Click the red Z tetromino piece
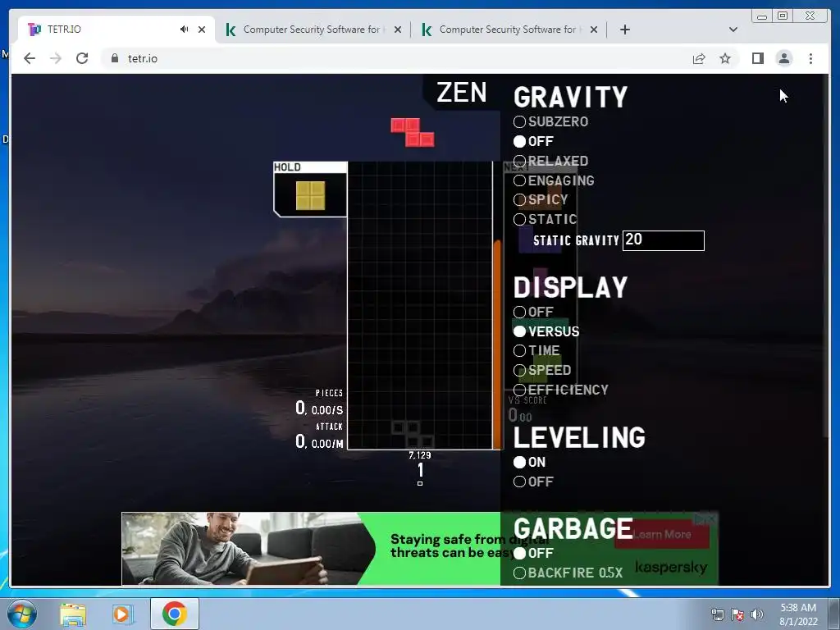840x630 pixels. click(x=412, y=132)
